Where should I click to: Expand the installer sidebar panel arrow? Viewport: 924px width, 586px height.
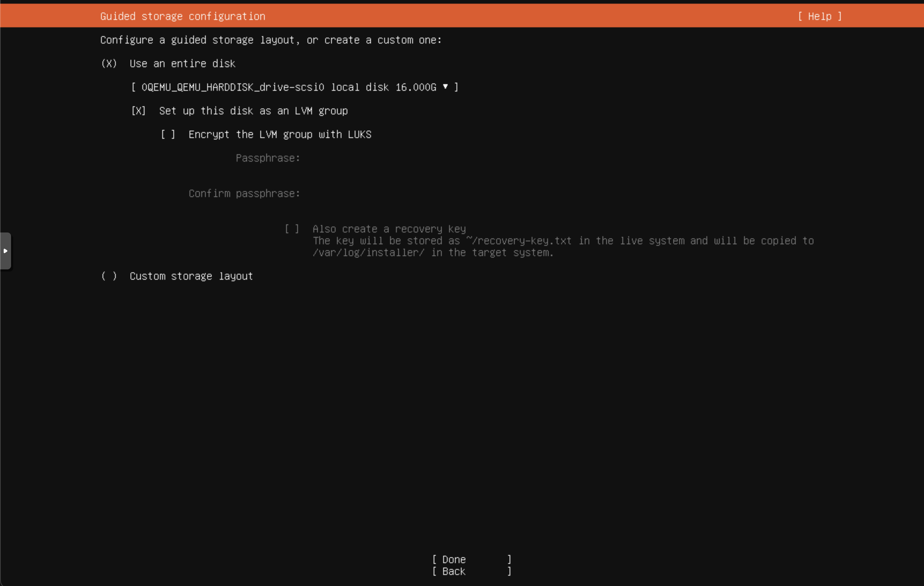coord(6,251)
